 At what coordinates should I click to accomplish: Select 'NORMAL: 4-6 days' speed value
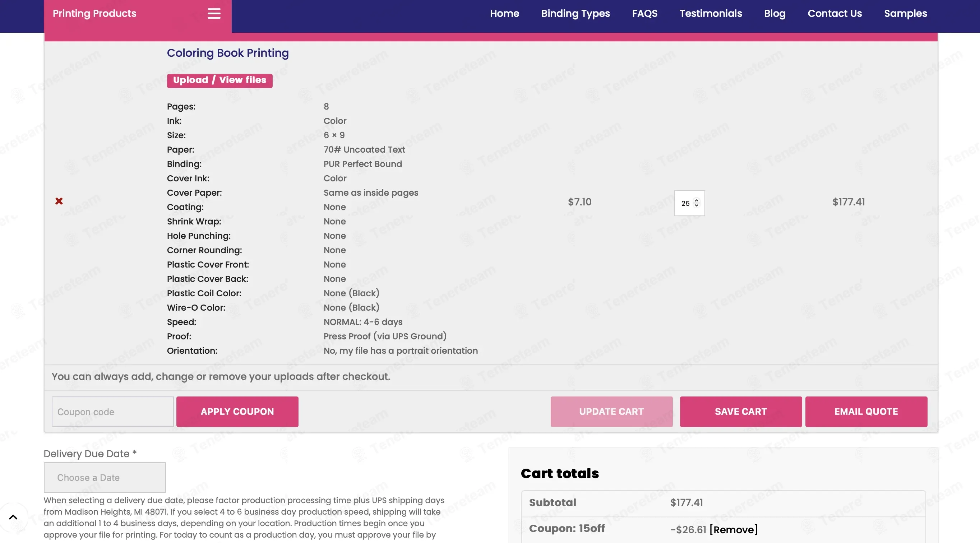point(363,322)
